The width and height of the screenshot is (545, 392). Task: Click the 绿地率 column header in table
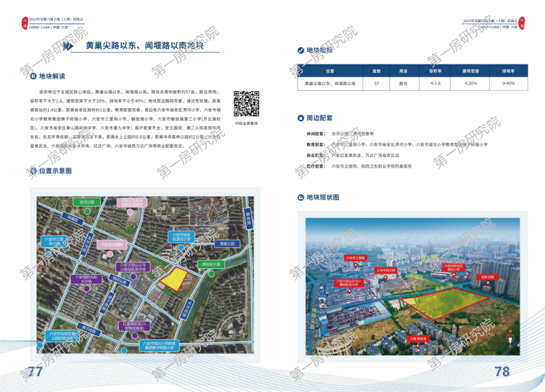(x=508, y=71)
